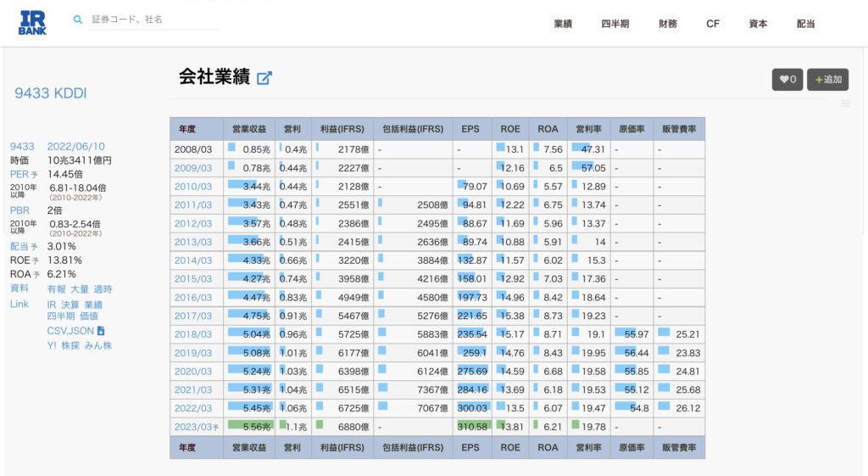The width and height of the screenshot is (868, 476).
Task: Open the 業績 link in sidebar Link row
Action: click(93, 305)
